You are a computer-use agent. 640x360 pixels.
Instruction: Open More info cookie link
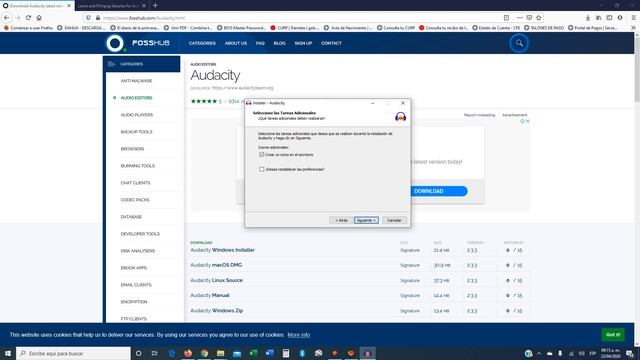(x=299, y=335)
